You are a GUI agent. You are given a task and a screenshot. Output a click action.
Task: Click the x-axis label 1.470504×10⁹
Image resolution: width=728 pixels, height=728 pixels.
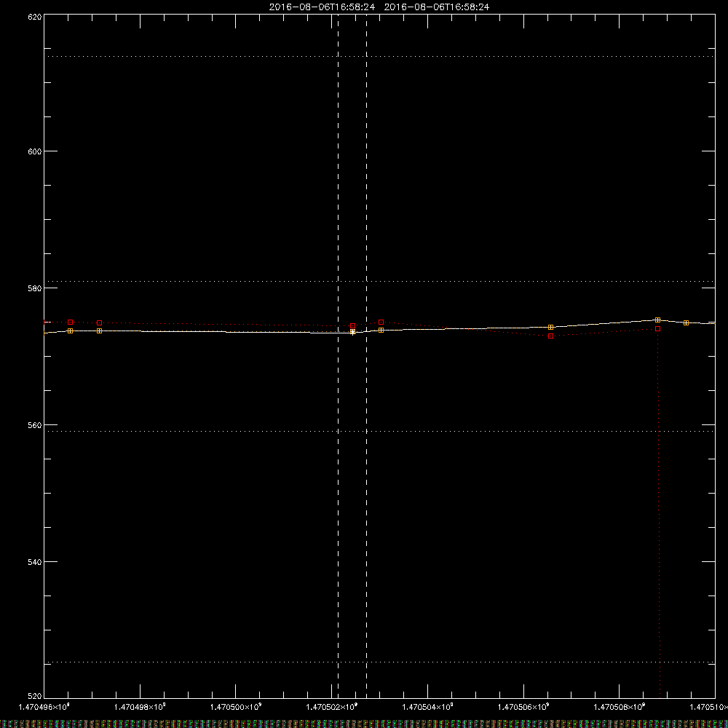click(x=427, y=707)
